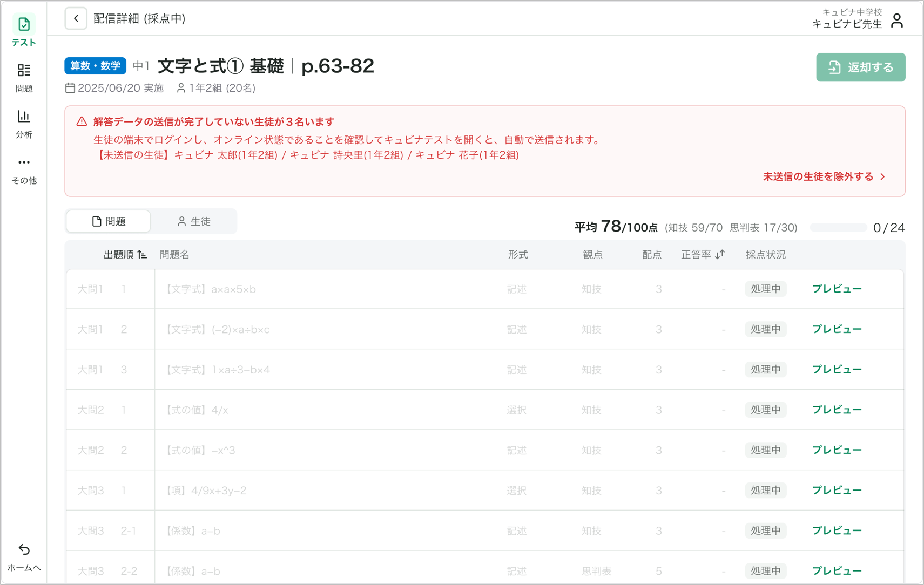924x585 pixels.
Task: Open プレビュー for 1×a÷3−b×4 question
Action: [x=837, y=369]
